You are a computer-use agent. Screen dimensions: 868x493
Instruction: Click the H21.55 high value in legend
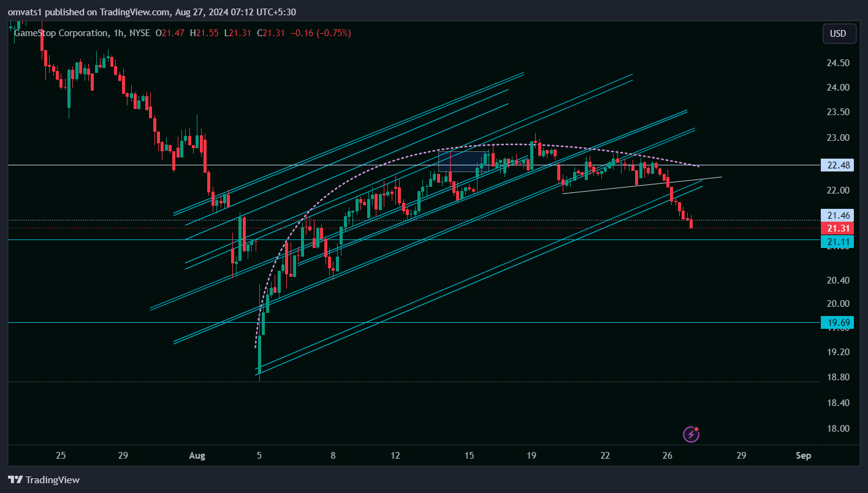[204, 33]
